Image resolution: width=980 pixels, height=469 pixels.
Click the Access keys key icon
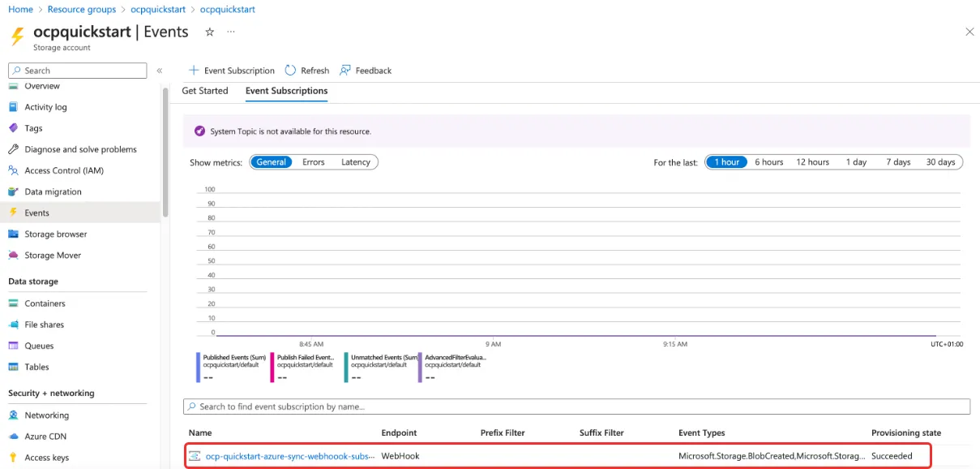[13, 458]
